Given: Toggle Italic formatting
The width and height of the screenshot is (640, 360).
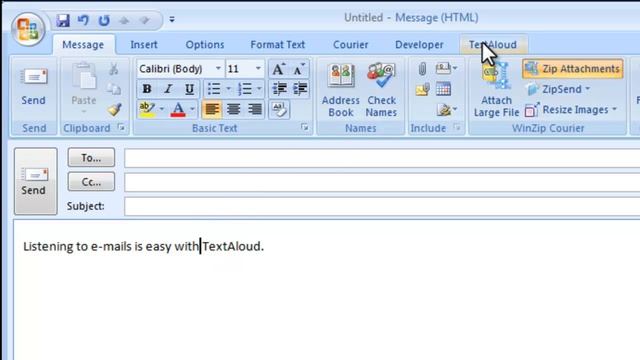Looking at the screenshot, I should (168, 89).
